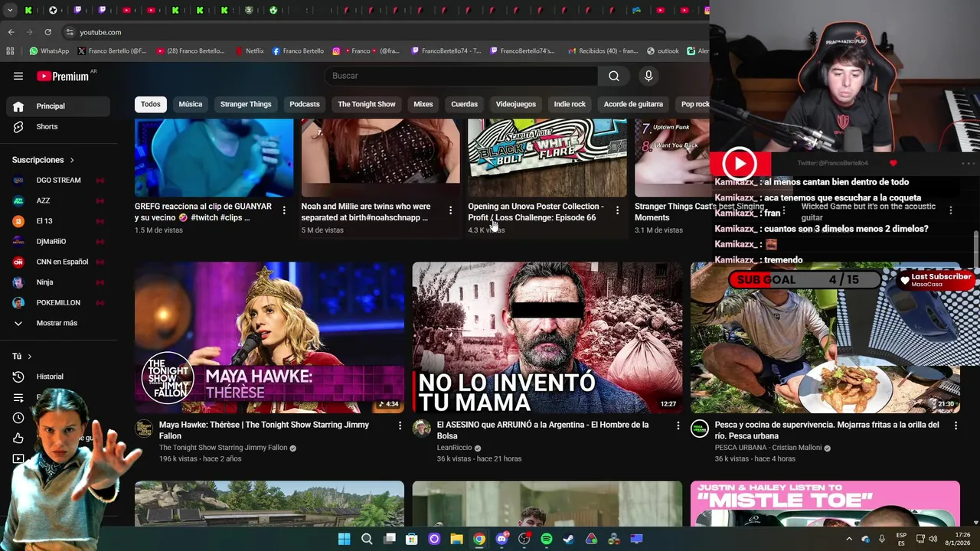The image size is (980, 551).
Task: Open Netflix bookmark
Action: pyautogui.click(x=249, y=51)
